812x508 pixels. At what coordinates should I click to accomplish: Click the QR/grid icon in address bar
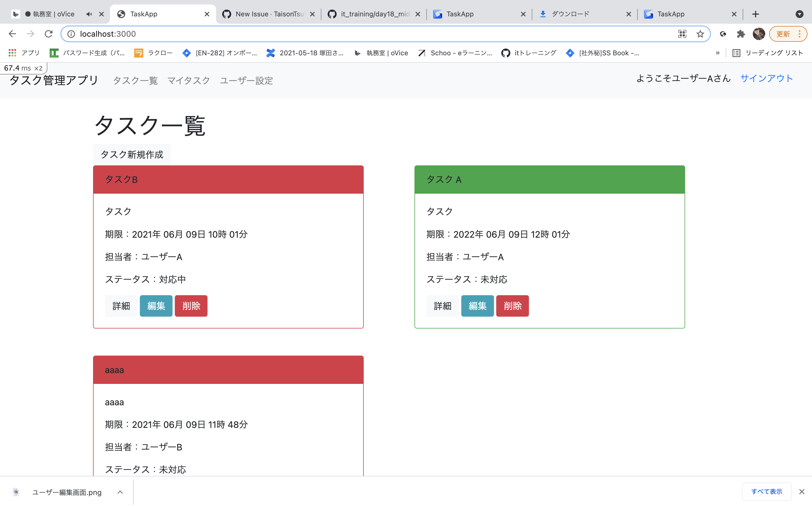click(682, 34)
